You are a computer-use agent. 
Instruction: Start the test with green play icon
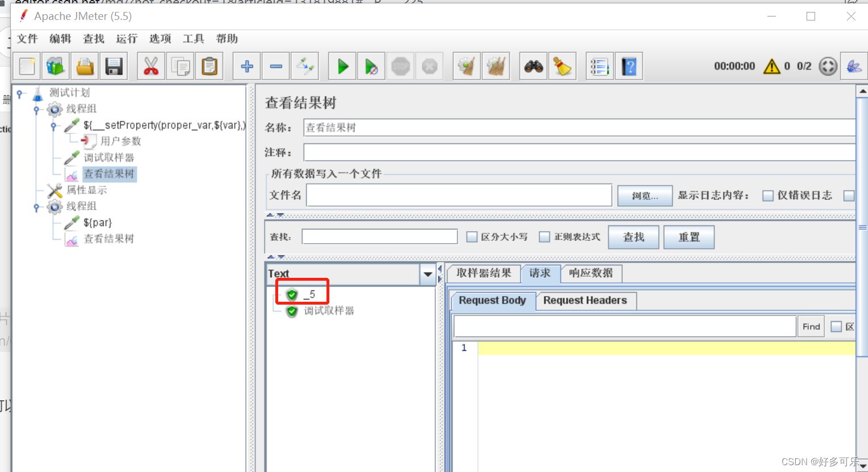click(x=342, y=67)
